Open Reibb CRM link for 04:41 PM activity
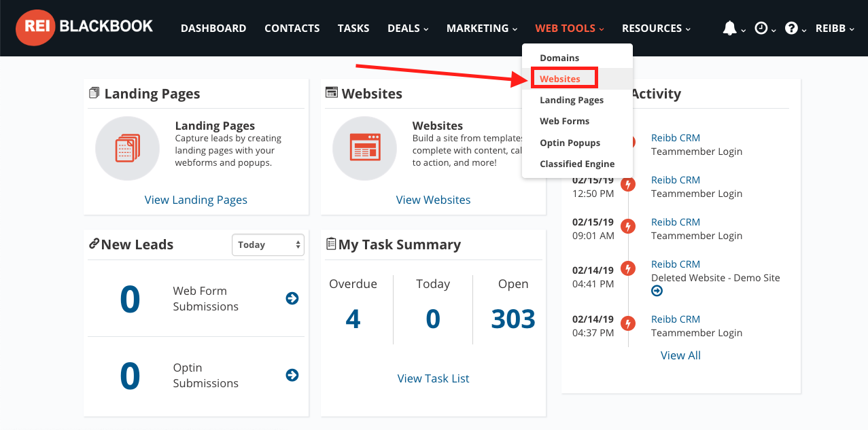Viewport: 868px width, 430px height. 676,264
